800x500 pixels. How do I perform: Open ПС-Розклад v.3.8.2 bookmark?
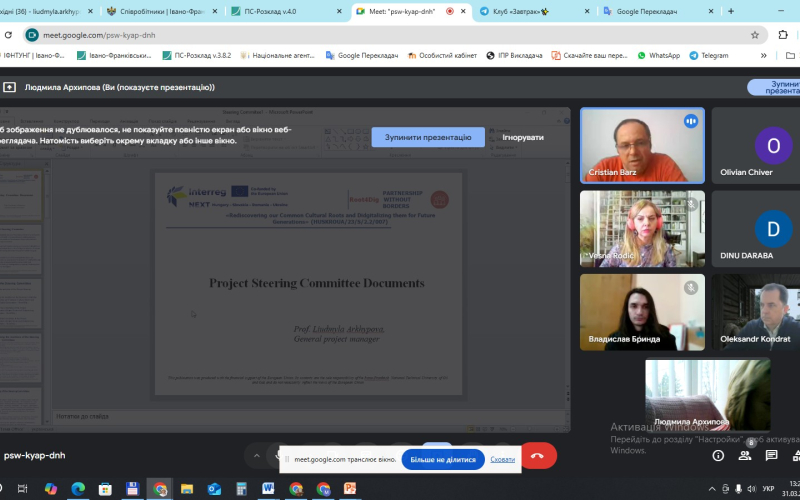click(197, 56)
